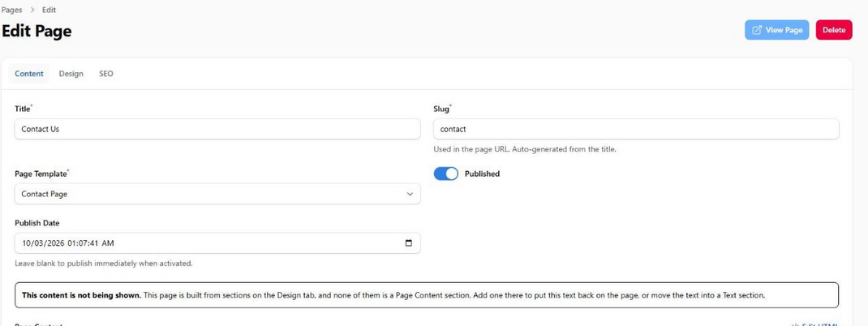Click the red Delete button

coord(834,30)
